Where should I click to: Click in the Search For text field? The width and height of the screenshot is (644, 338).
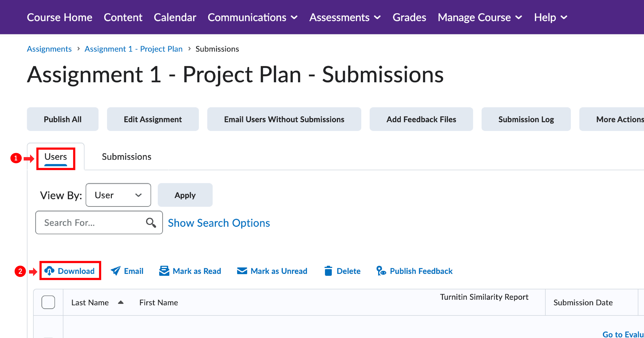(92, 223)
